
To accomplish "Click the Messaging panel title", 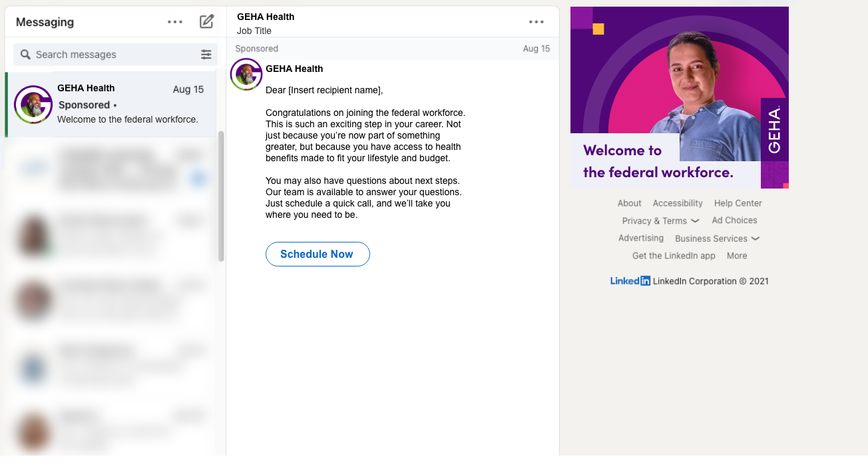I will pyautogui.click(x=45, y=22).
